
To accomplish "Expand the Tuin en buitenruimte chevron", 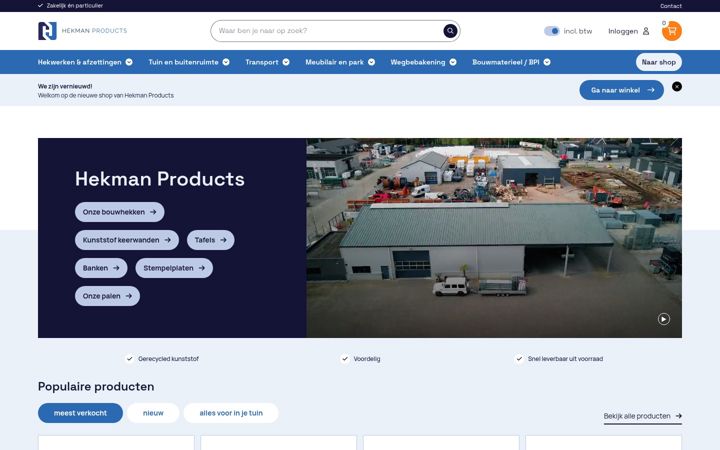I will (226, 62).
